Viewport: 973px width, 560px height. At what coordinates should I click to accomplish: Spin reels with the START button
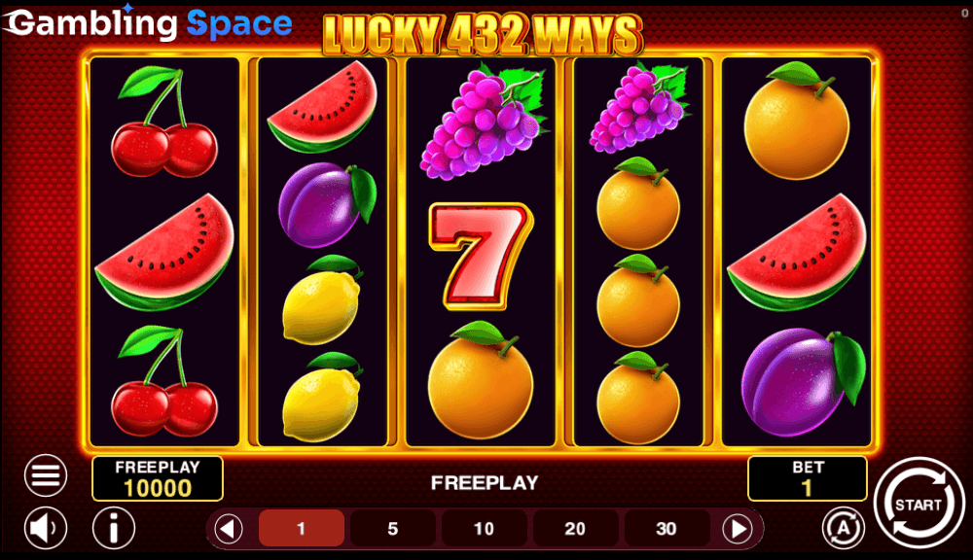[x=919, y=503]
